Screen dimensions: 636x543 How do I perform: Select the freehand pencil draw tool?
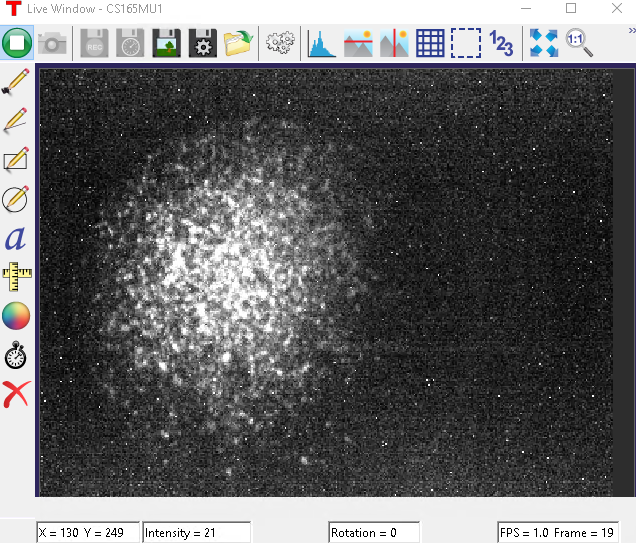point(16,82)
